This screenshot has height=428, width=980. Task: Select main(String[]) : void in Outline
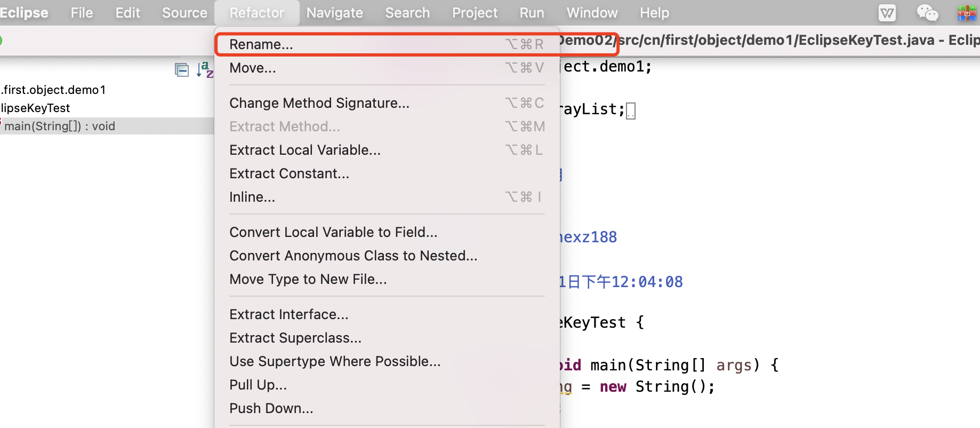tap(60, 126)
